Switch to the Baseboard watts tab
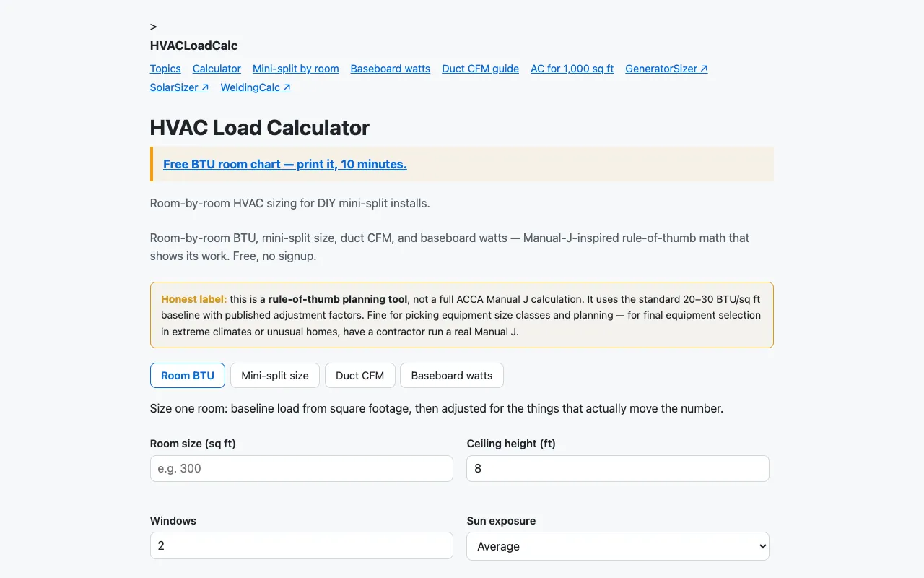Screen dimensions: 924x578 point(452,376)
